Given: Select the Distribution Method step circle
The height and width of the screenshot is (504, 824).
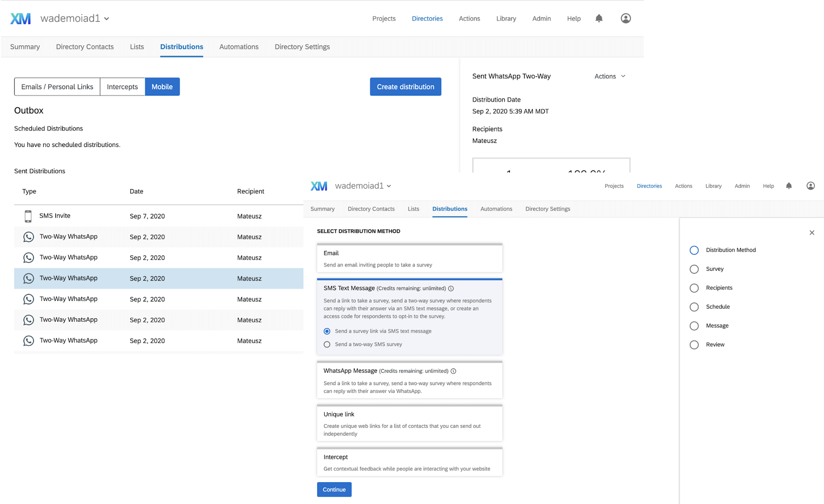Looking at the screenshot, I should coord(694,250).
